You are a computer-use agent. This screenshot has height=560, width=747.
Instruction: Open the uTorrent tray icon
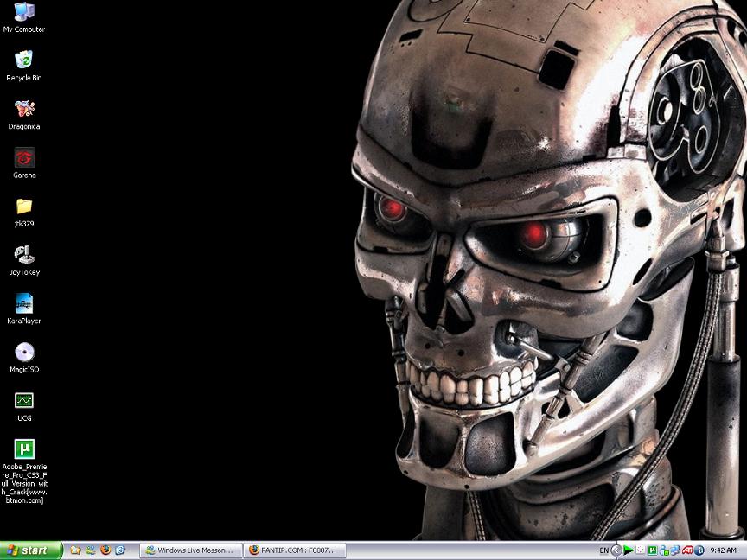[x=652, y=550]
